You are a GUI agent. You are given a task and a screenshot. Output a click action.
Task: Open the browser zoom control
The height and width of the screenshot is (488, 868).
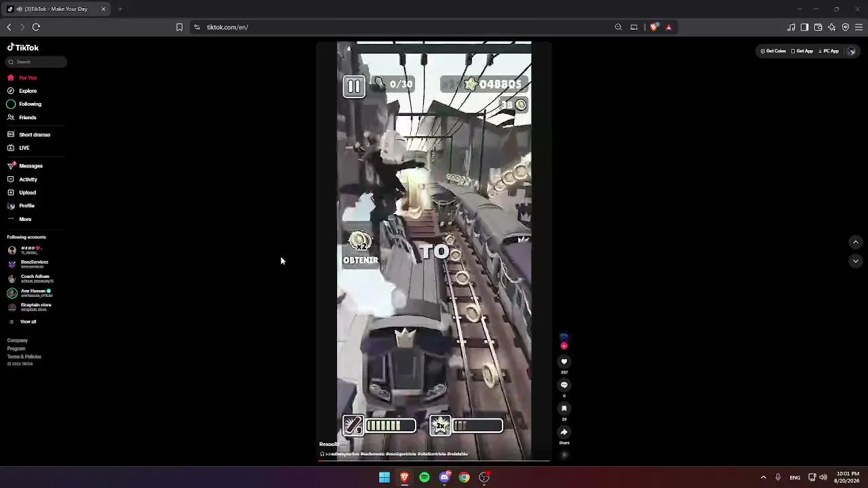[618, 27]
